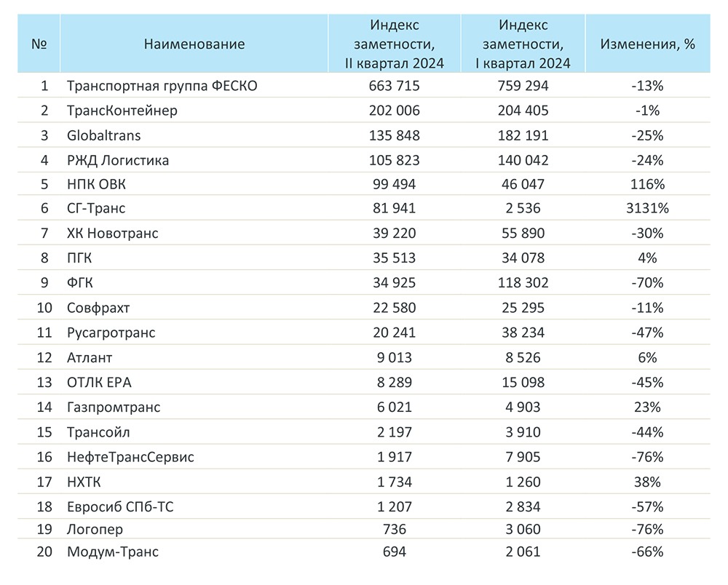728x585 pixels.
Task: Select the Транспортная группа ФЕСКО row name
Action: point(162,86)
